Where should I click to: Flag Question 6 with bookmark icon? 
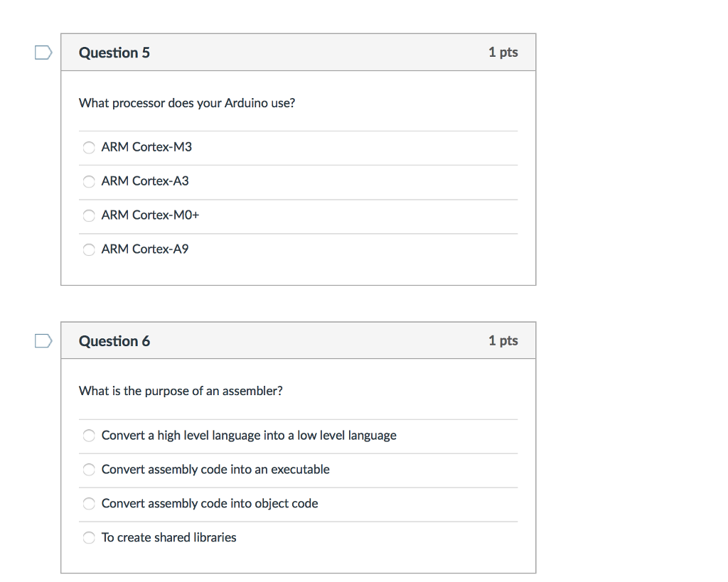click(x=43, y=340)
